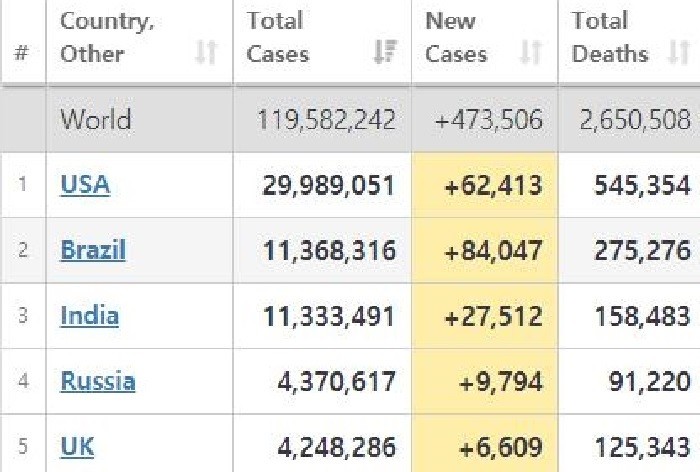
Task: Select the Country, Other header text
Action: pyautogui.click(x=107, y=38)
